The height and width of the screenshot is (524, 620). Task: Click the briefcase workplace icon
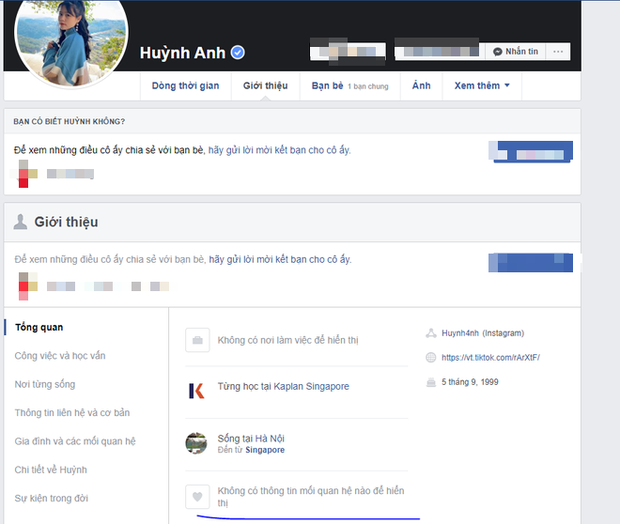(x=197, y=341)
